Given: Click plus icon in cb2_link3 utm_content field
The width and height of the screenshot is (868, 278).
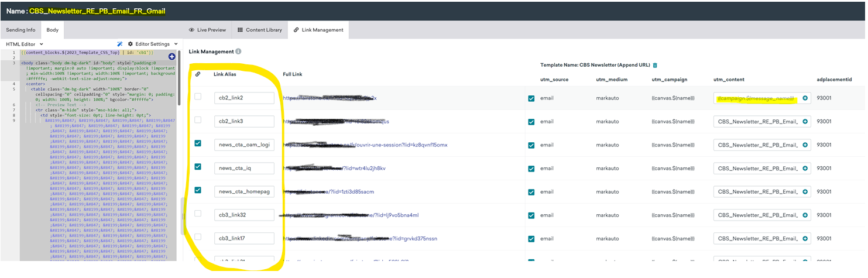Looking at the screenshot, I should tap(805, 122).
